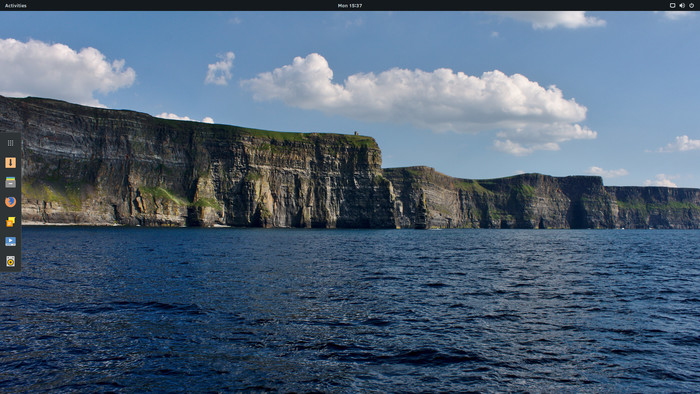Open the sound volume indicator menu
Viewport: 700px width, 394px height.
pos(682,5)
